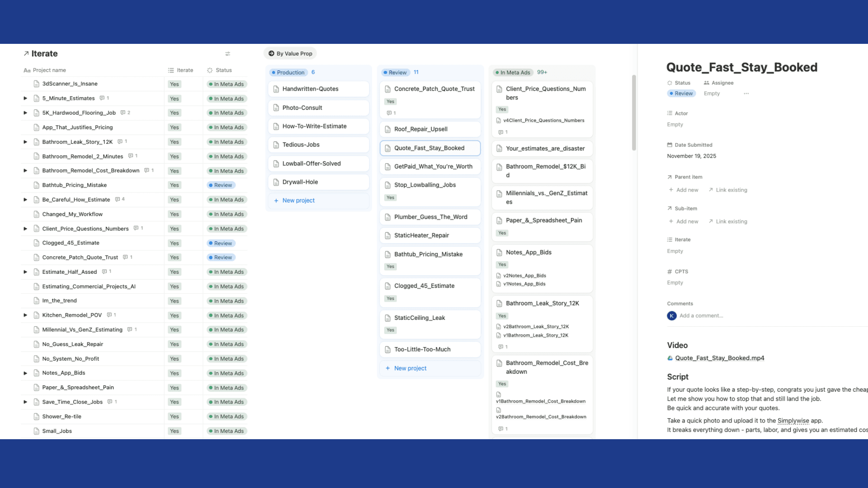Open the comment icon on 5_Minute_Estimates row

(102, 98)
